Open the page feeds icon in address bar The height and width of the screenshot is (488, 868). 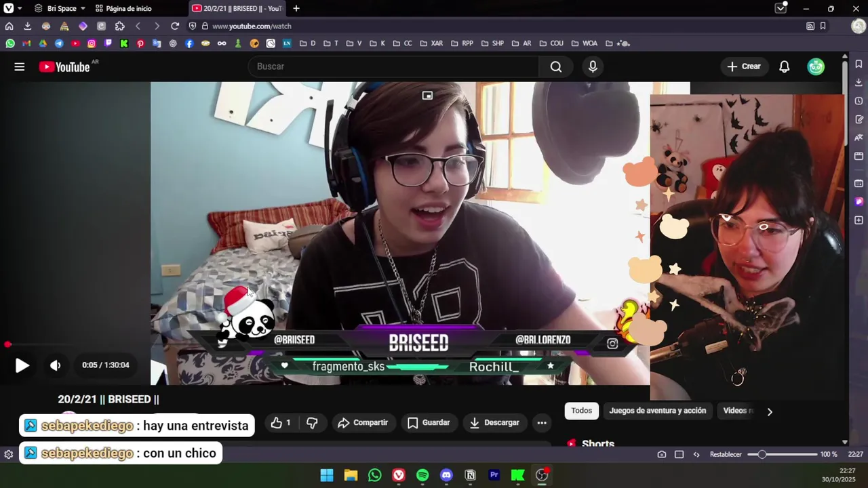810,26
